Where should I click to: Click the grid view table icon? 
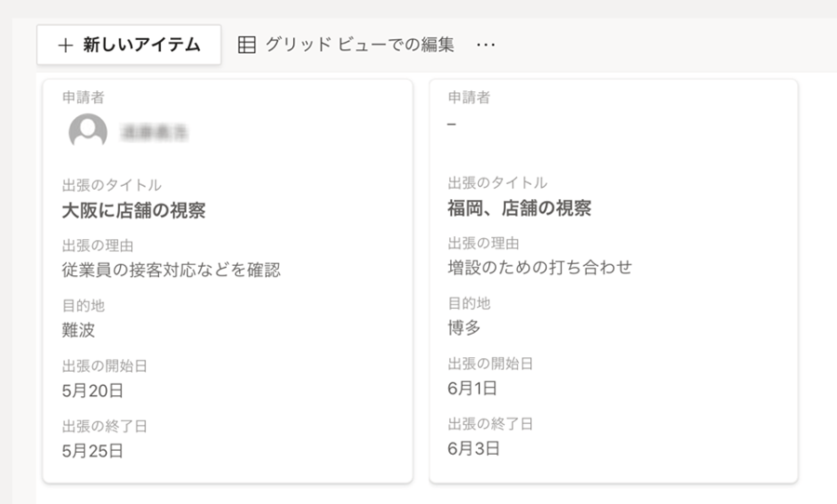246,45
